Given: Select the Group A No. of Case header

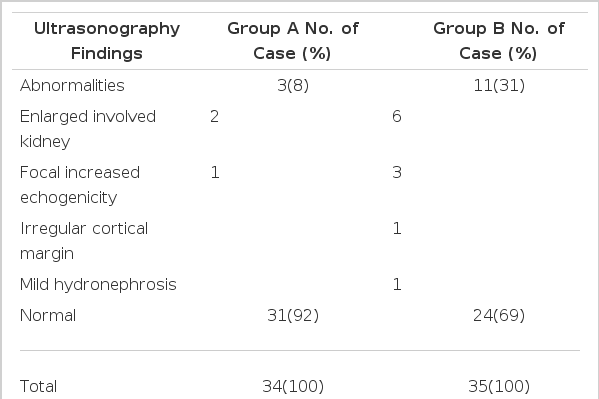Looking at the screenshot, I should click(x=293, y=41).
